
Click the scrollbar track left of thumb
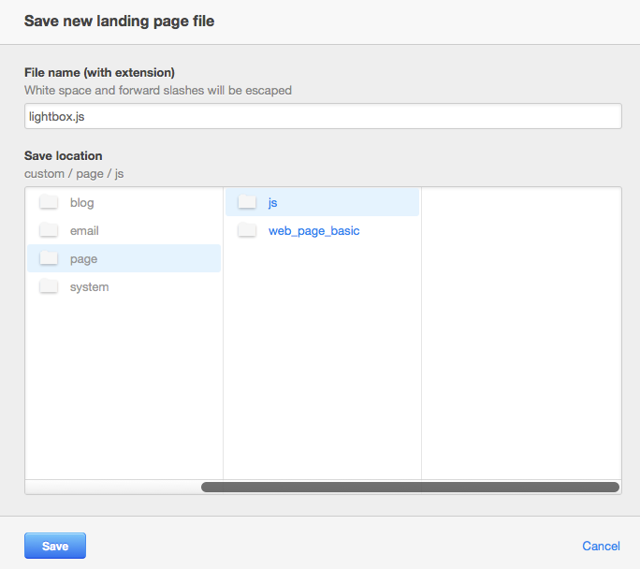pos(113,487)
